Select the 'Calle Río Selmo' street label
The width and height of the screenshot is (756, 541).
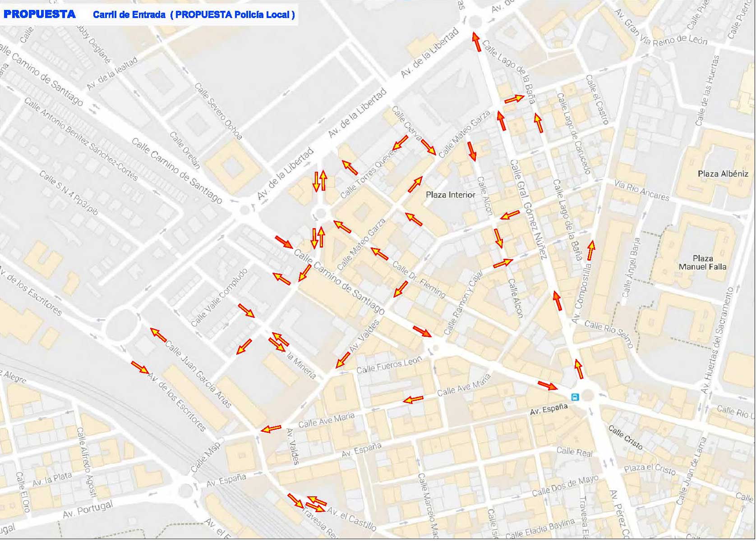click(609, 335)
